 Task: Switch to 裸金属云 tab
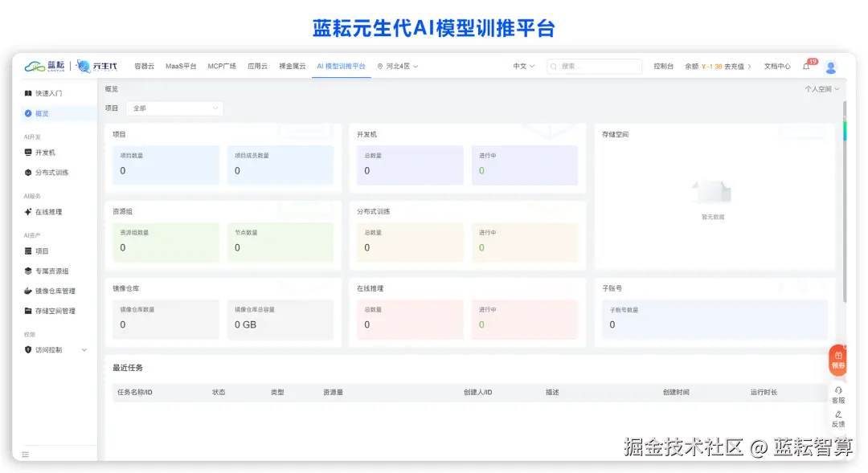pos(293,67)
